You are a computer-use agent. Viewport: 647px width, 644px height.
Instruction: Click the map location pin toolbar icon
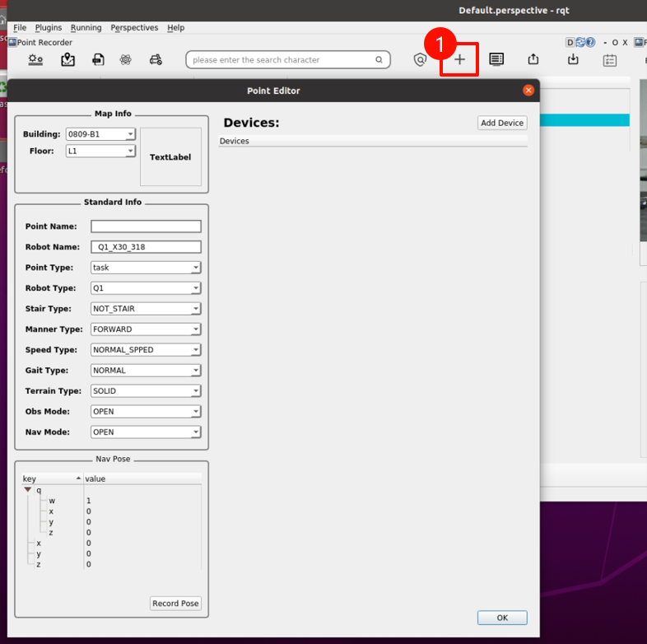(x=68, y=59)
